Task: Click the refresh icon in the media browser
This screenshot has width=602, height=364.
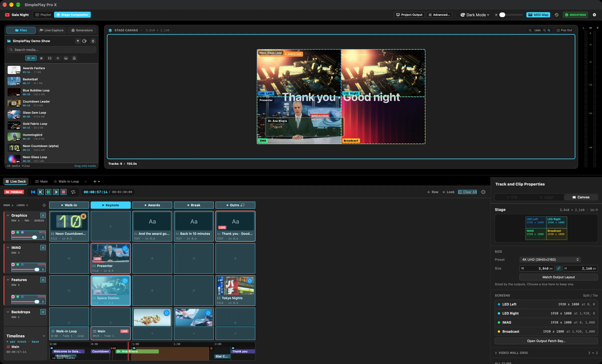Action: pos(93,41)
